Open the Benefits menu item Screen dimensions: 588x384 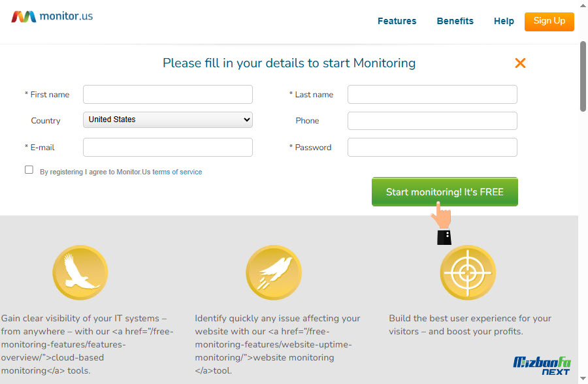(x=455, y=21)
